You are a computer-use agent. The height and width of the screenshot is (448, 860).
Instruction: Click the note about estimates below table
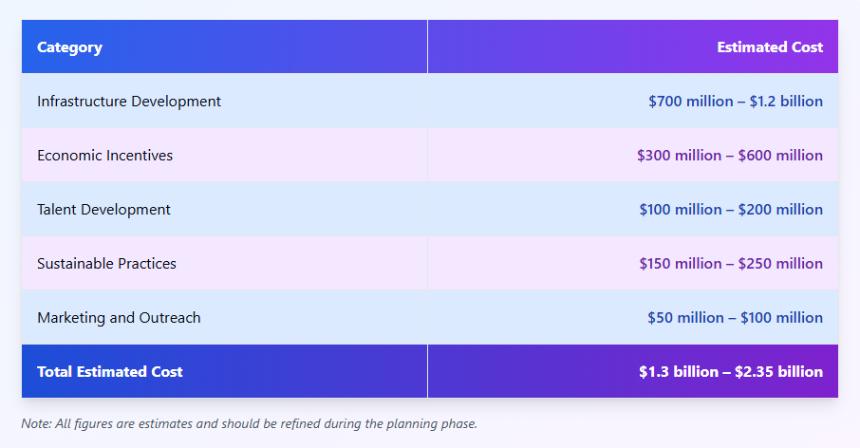249,423
